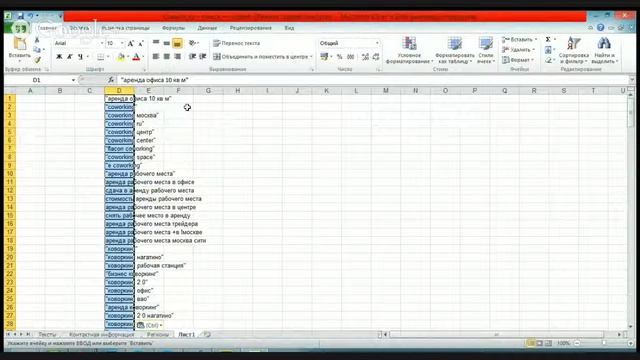Click the Copy icon in clipboard group

[x=37, y=50]
